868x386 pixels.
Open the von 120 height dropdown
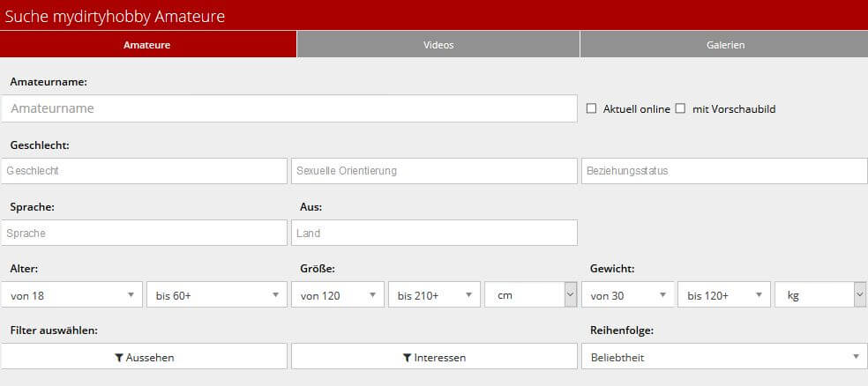point(338,294)
